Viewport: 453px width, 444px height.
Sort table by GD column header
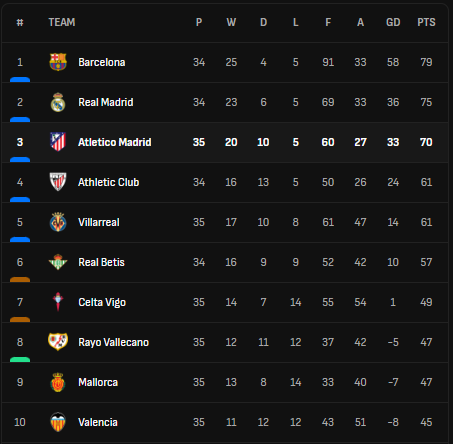coord(393,22)
